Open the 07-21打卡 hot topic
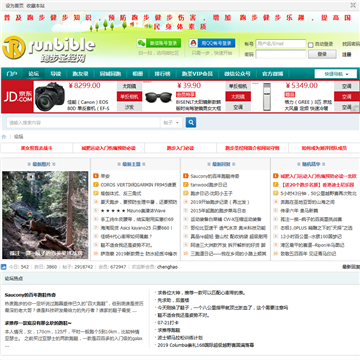Screen dimensions: 360x360 168,323
